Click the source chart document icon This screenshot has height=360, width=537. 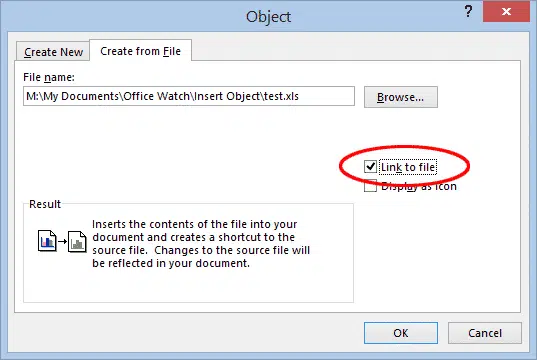tap(47, 241)
